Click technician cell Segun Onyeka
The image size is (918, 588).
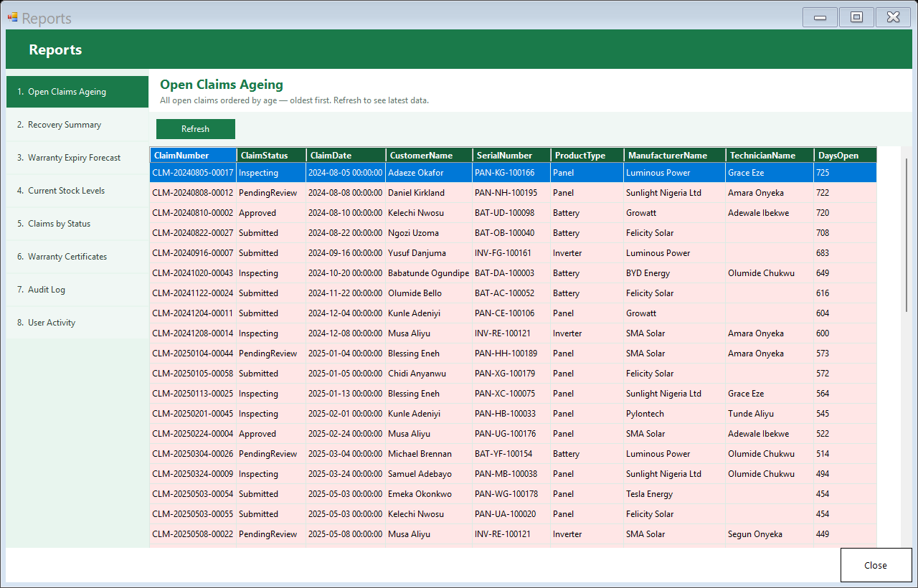point(770,534)
